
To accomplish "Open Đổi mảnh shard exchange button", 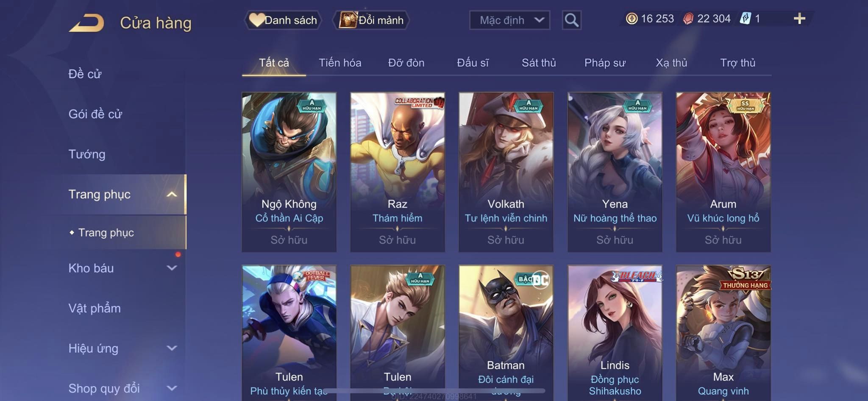I will point(371,20).
